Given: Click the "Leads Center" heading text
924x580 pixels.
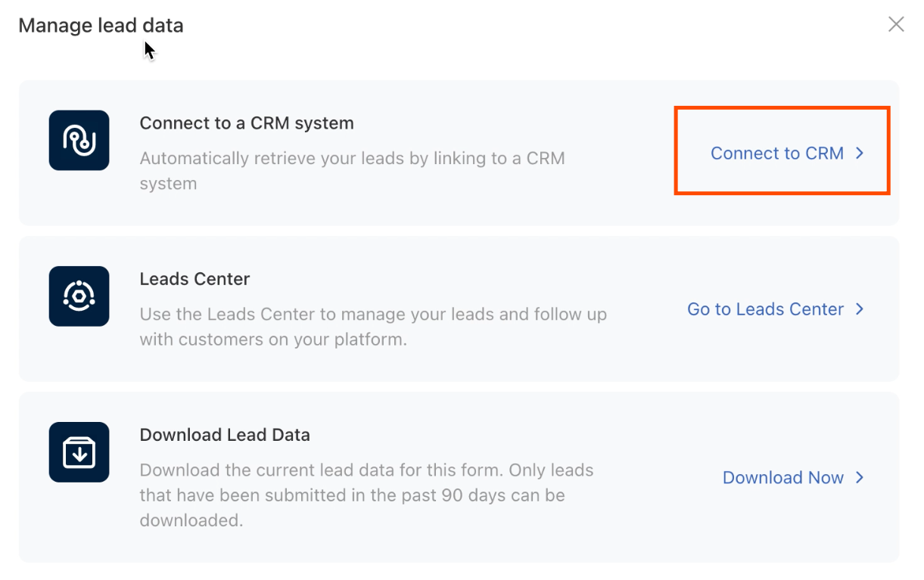Looking at the screenshot, I should [x=194, y=279].
